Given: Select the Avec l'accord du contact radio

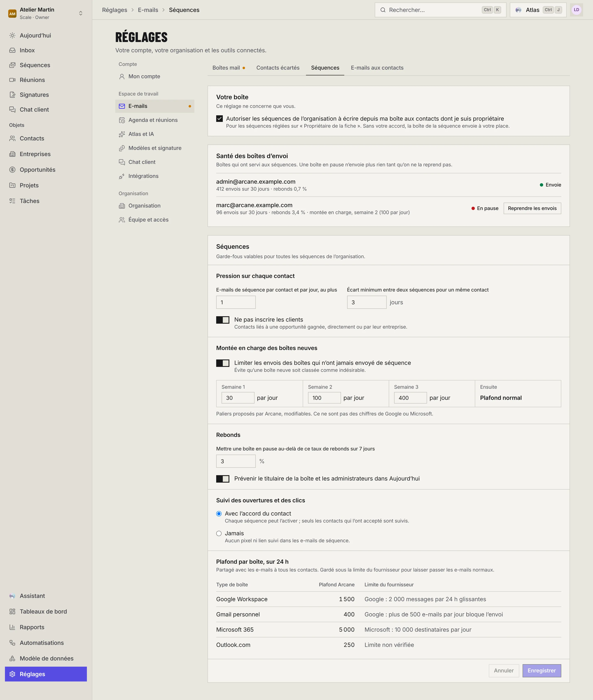Looking at the screenshot, I should pyautogui.click(x=219, y=514).
